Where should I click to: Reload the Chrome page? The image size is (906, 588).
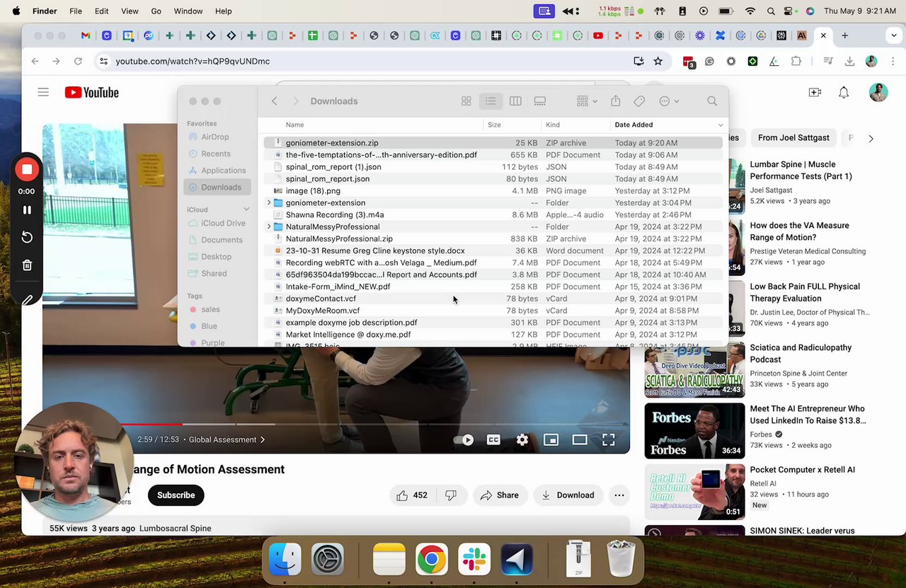tap(78, 62)
